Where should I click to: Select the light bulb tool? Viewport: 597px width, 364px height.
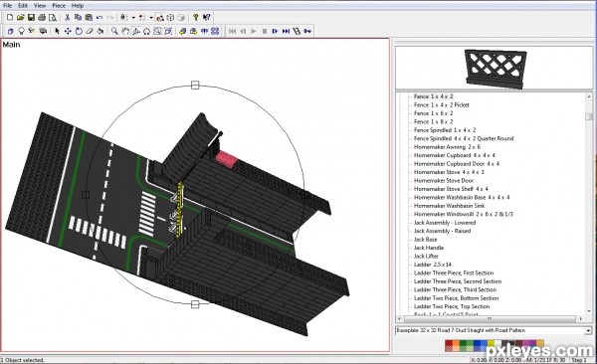(x=21, y=31)
